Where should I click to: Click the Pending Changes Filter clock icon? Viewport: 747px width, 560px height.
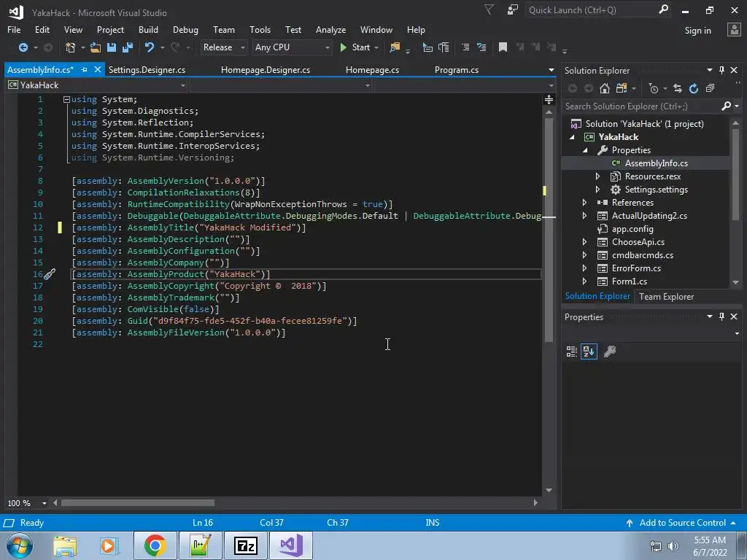pyautogui.click(x=653, y=88)
